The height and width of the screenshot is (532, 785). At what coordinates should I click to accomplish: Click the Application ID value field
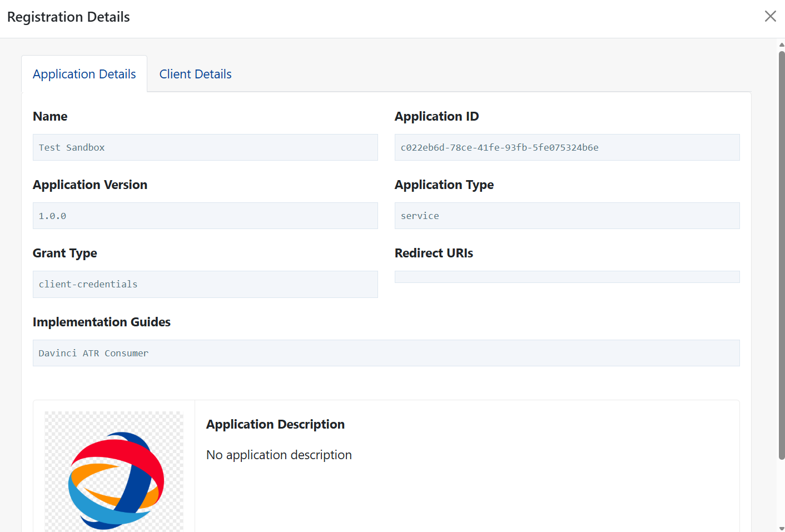click(x=567, y=147)
